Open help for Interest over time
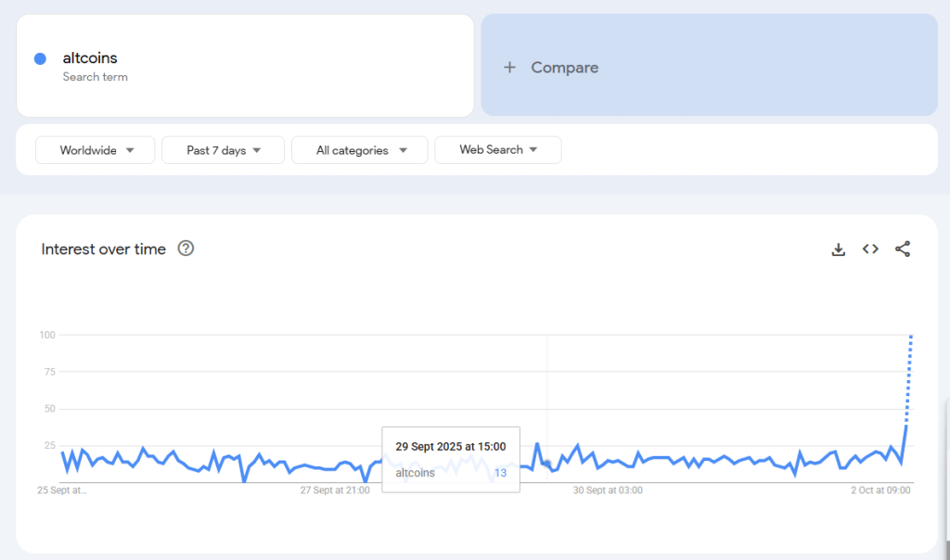This screenshot has height=560, width=950. (x=186, y=248)
